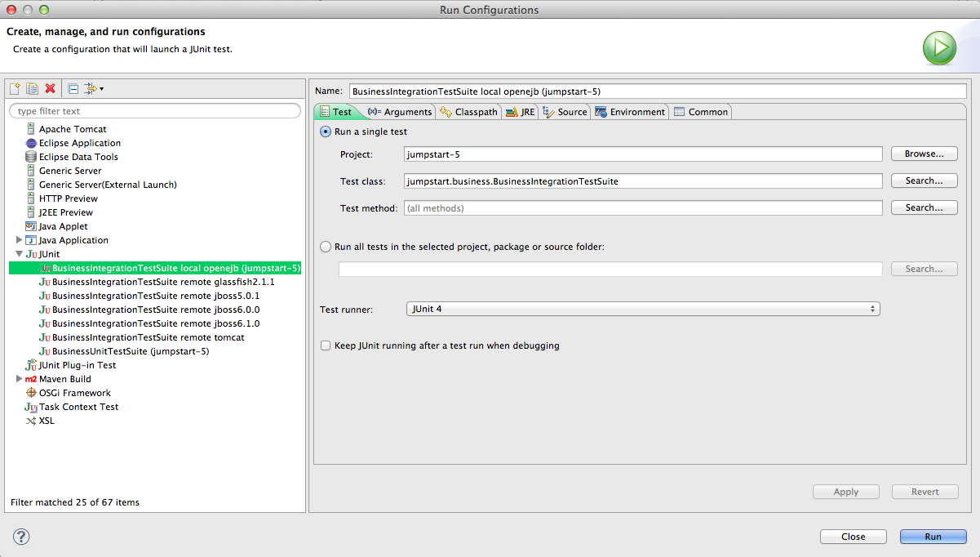Screen dimensions: 980x557
Task: Select Maven Build configuration type
Action: pos(64,379)
